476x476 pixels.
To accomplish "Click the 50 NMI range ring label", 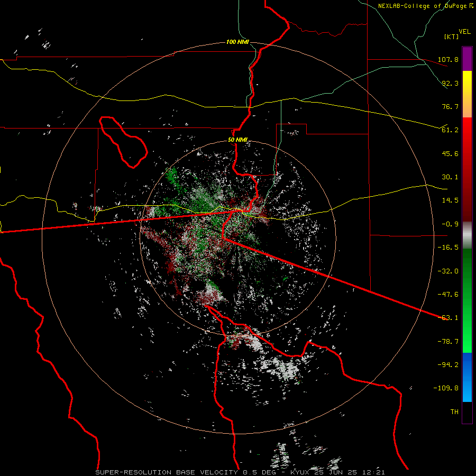I will point(237,140).
